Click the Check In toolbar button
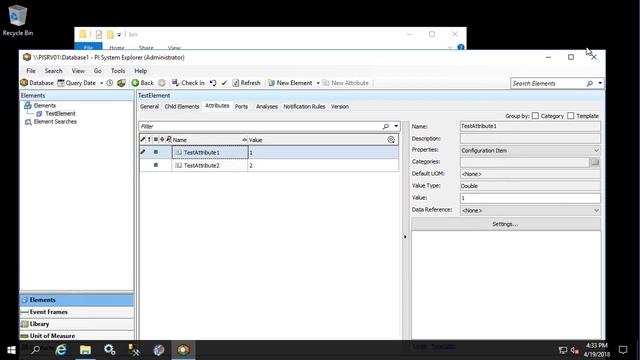This screenshot has width=640, height=360. tap(188, 83)
